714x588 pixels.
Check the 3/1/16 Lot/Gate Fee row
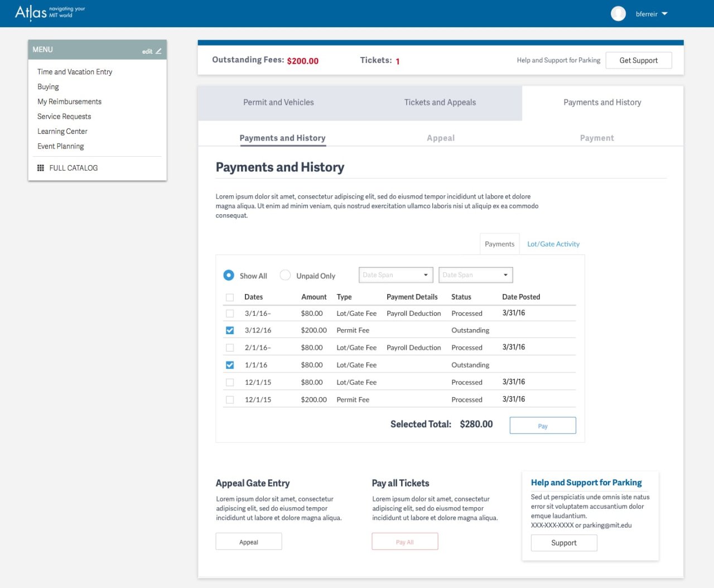(230, 314)
